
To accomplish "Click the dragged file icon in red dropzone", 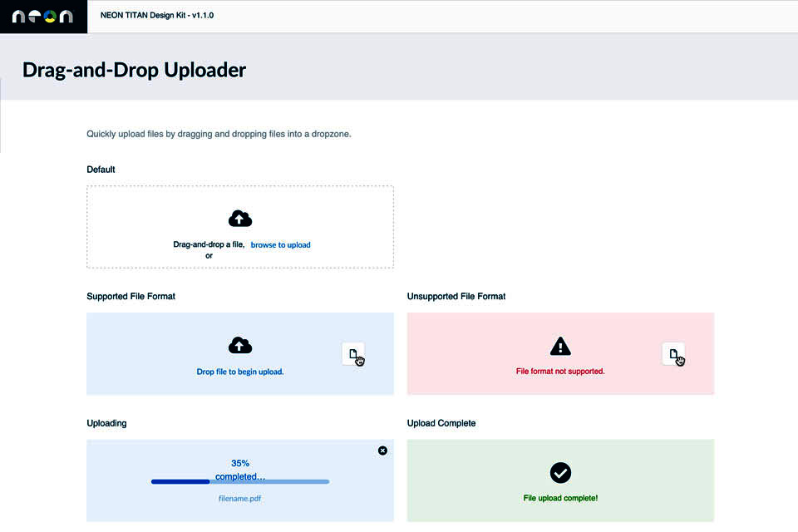I will (673, 354).
